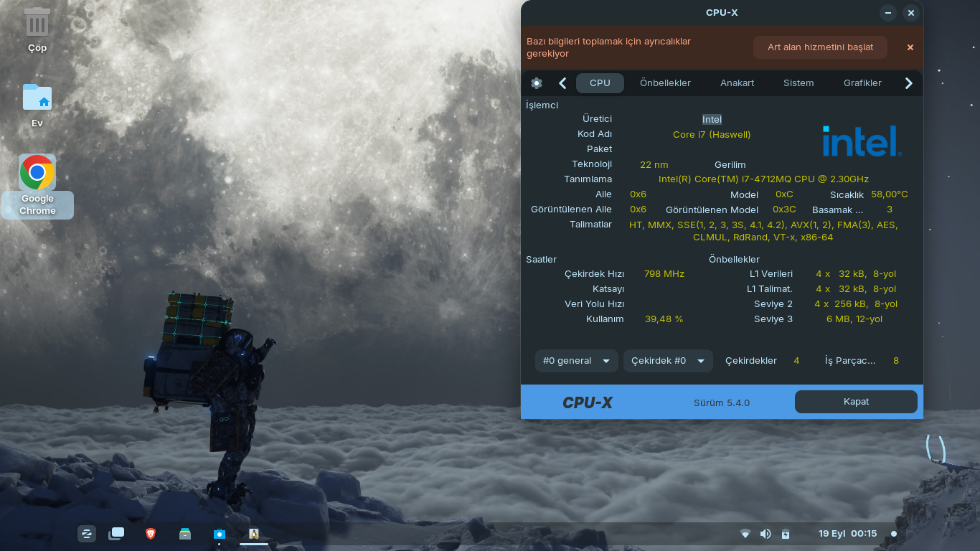
Task: Click the CPU-X penguin icon in the taskbar
Action: pos(253,534)
